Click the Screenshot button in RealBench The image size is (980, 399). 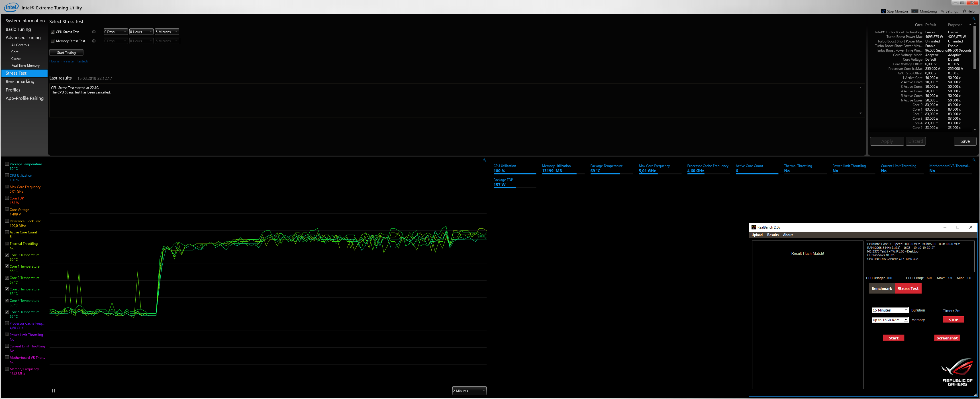pyautogui.click(x=947, y=338)
